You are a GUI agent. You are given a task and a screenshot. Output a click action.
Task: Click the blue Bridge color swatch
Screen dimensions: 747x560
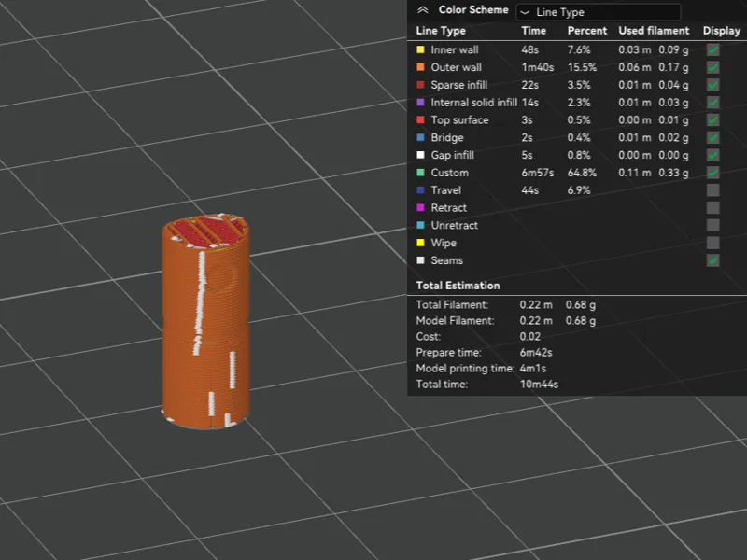[420, 137]
